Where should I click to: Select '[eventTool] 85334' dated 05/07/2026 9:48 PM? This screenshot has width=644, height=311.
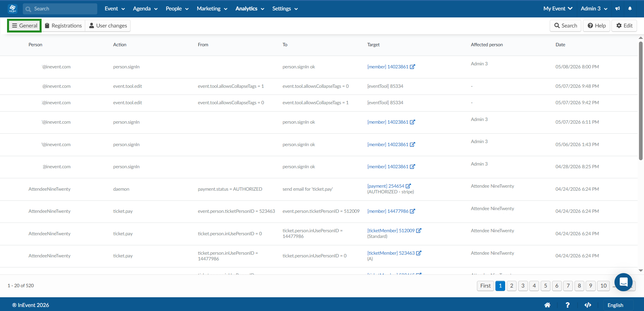click(385, 86)
